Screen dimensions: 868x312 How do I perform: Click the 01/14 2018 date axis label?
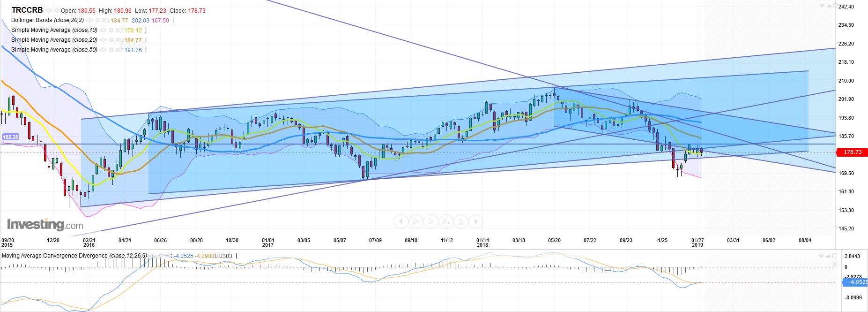pyautogui.click(x=482, y=243)
